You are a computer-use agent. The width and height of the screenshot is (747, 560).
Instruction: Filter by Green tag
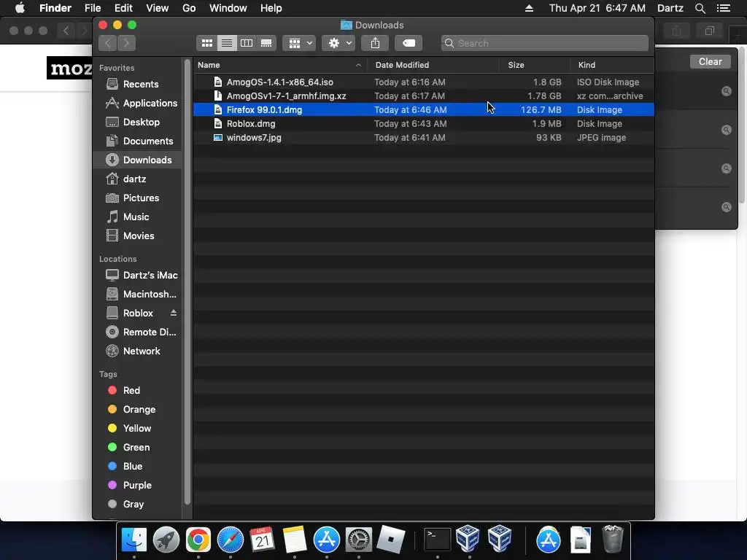pos(138,447)
